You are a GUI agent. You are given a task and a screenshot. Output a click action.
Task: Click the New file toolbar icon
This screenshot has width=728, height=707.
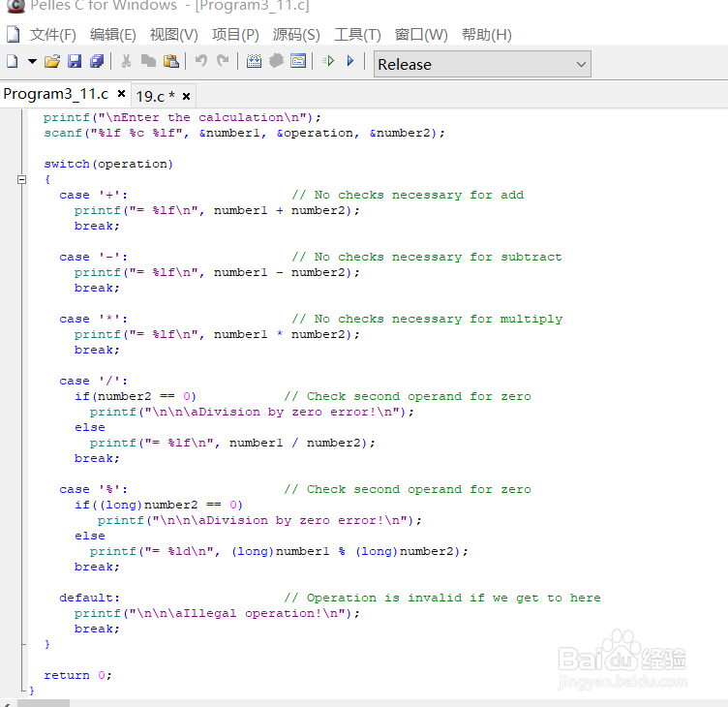click(13, 61)
